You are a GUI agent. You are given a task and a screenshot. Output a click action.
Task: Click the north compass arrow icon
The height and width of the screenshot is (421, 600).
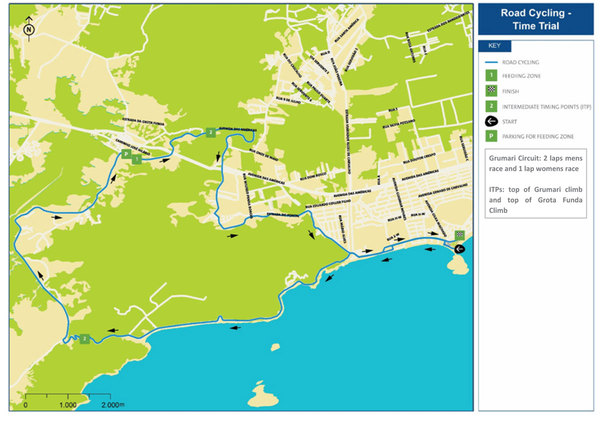[28, 29]
